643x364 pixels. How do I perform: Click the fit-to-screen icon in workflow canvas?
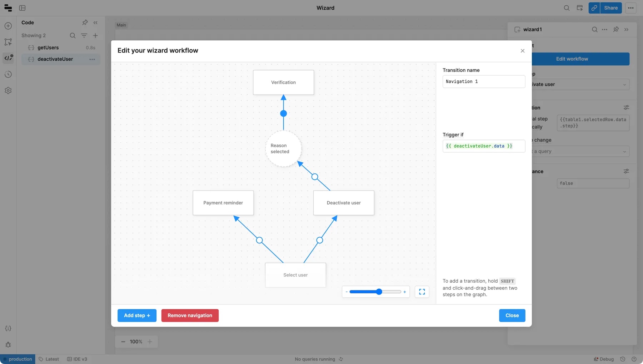pos(422,292)
